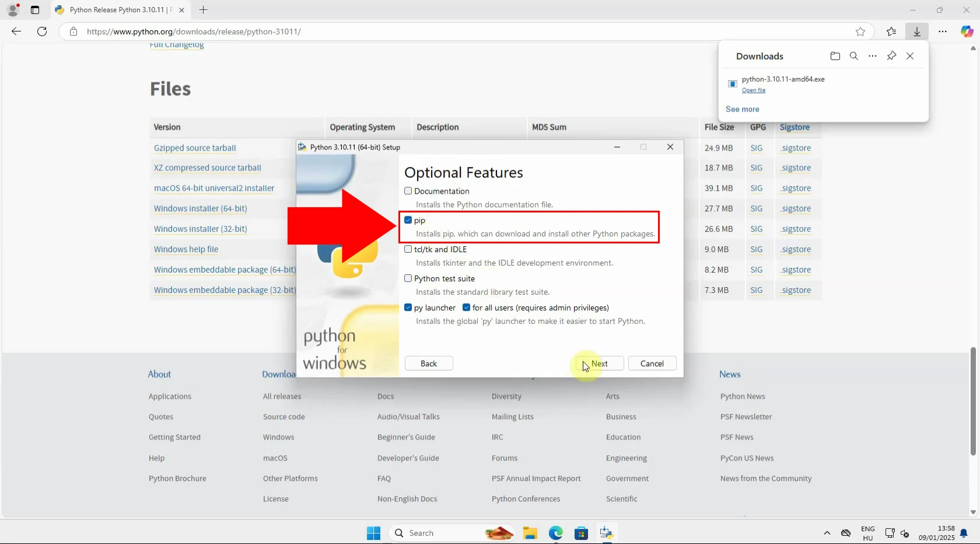Reload the python.org page
Image resolution: width=980 pixels, height=544 pixels.
tap(42, 32)
